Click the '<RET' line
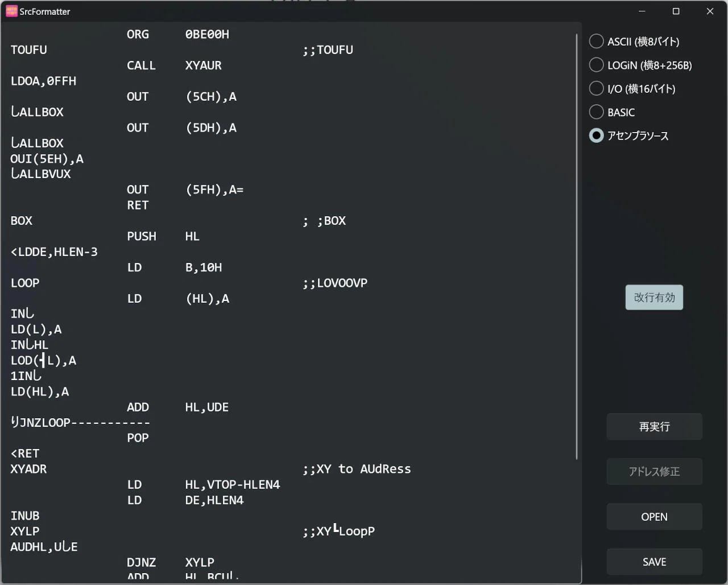Image resolution: width=728 pixels, height=585 pixels. pyautogui.click(x=25, y=454)
